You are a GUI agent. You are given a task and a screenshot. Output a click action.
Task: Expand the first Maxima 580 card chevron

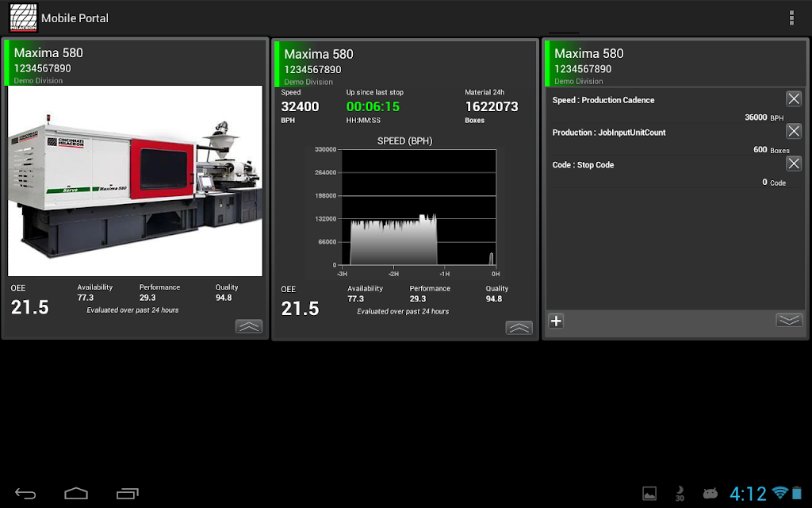(249, 326)
